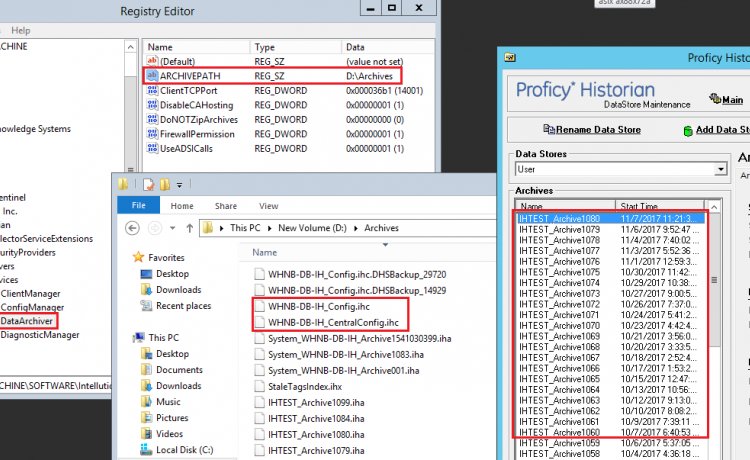Click the This PC computer icon
The width and height of the screenshot is (750, 460).
pyautogui.click(x=139, y=338)
